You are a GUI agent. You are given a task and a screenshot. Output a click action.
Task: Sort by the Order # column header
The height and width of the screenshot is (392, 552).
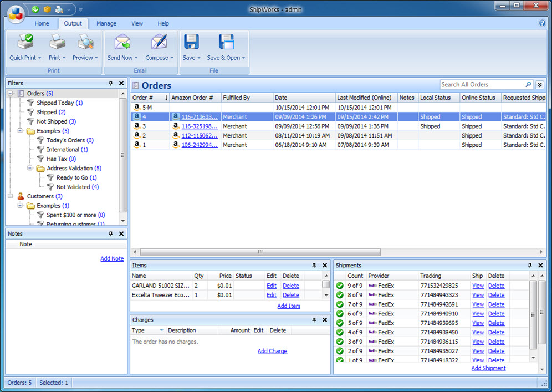150,98
